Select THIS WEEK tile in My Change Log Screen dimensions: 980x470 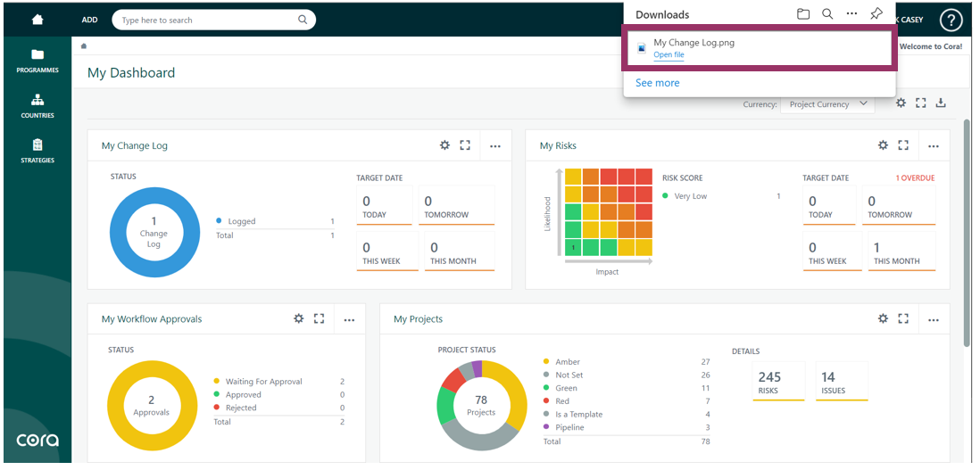point(387,251)
